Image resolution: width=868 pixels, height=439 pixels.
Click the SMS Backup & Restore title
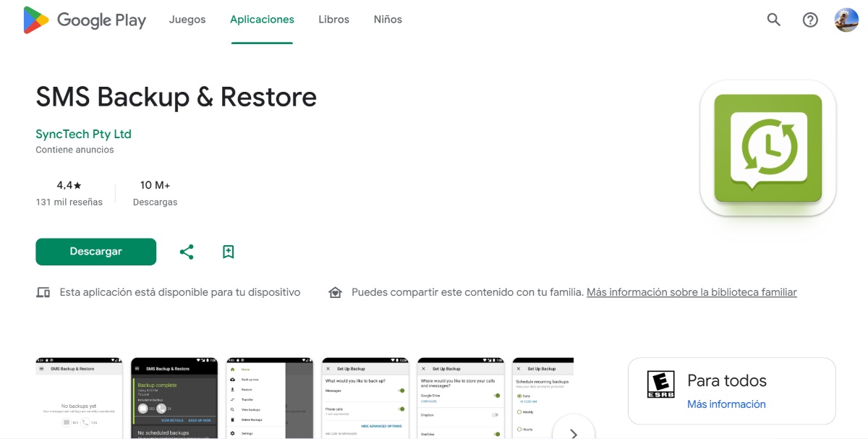(176, 97)
